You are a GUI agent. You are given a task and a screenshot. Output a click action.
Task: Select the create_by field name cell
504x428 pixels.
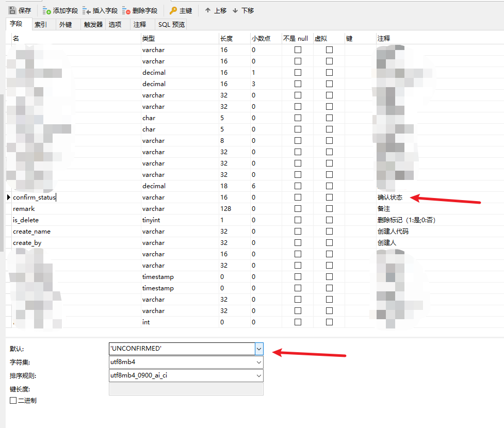(27, 243)
